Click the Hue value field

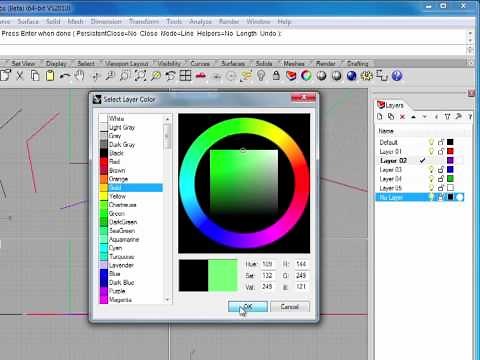(268, 264)
